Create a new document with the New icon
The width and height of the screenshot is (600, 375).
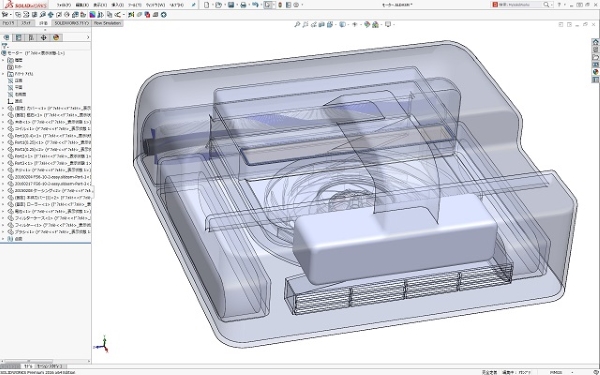[207, 5]
